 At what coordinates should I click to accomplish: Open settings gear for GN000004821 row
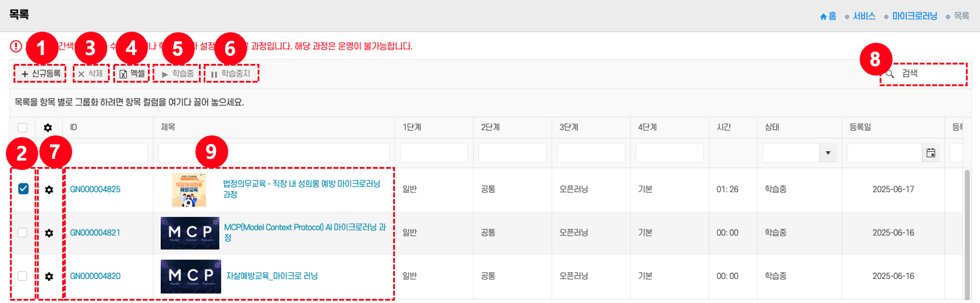click(49, 233)
